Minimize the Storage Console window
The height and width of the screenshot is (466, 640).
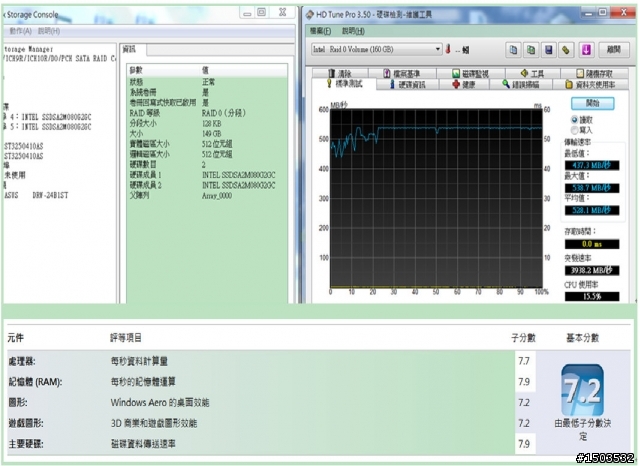click(x=247, y=13)
